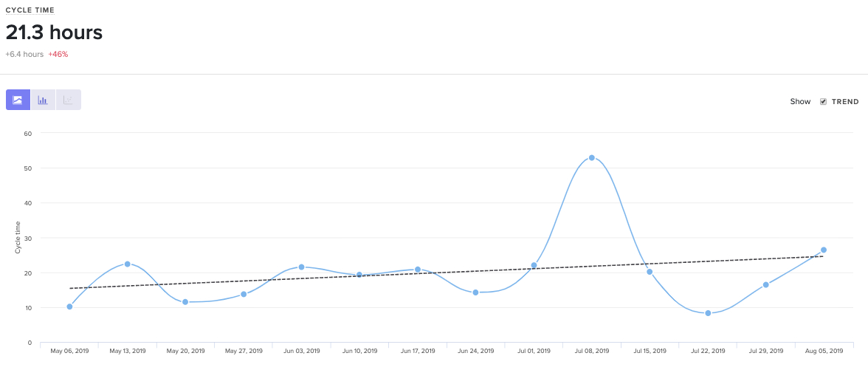Click the red +46% change indicator
The image size is (868, 370).
58,54
